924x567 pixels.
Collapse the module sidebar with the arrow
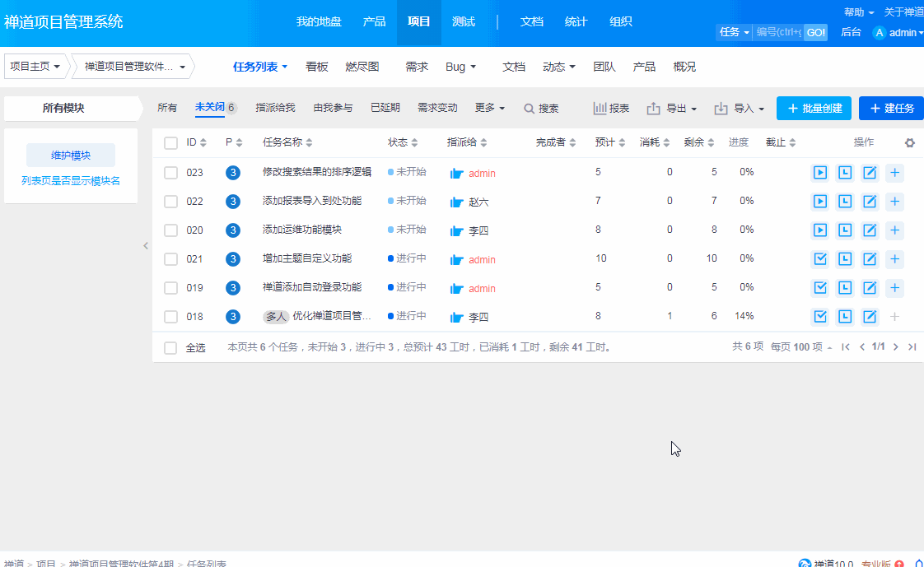146,245
